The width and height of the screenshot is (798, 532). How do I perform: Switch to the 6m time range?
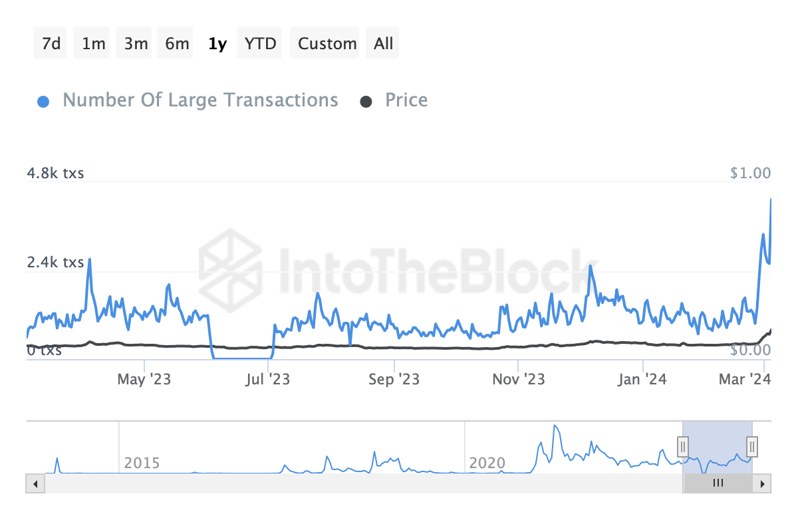click(175, 43)
